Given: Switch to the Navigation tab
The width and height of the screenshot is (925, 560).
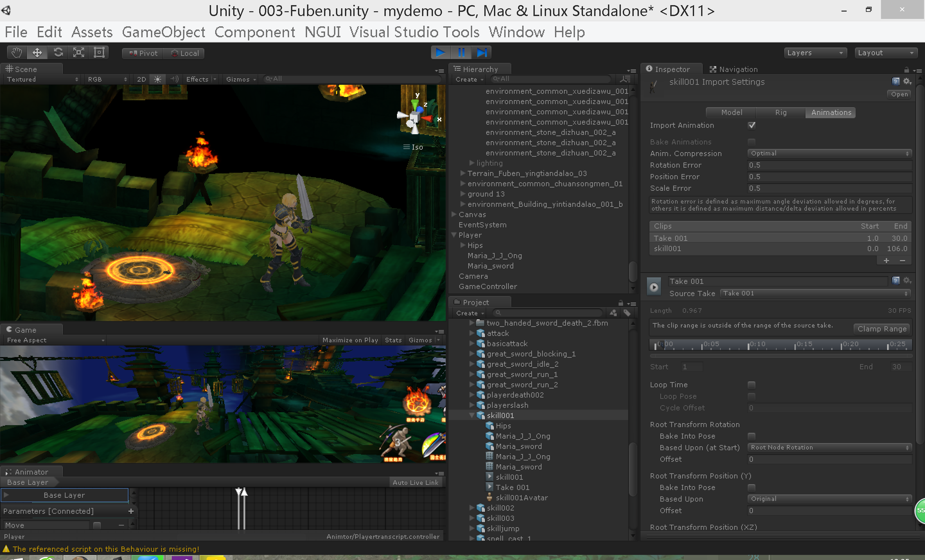Looking at the screenshot, I should click(x=734, y=69).
